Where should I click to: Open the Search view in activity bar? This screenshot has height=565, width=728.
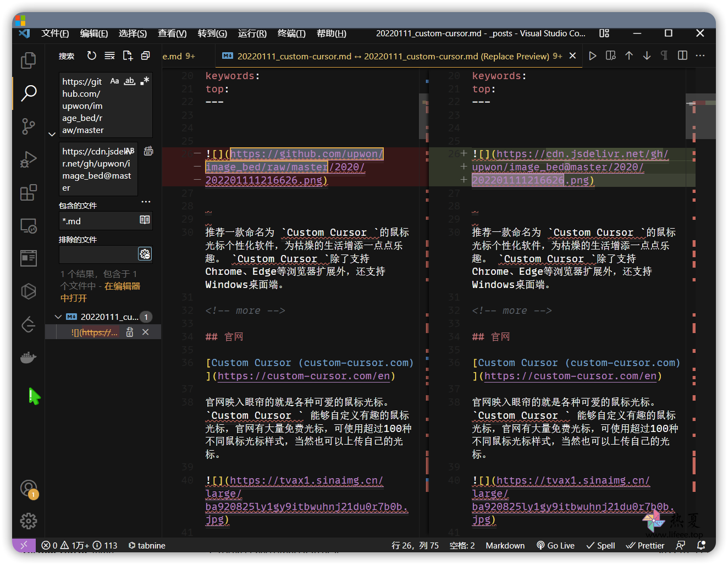click(29, 93)
